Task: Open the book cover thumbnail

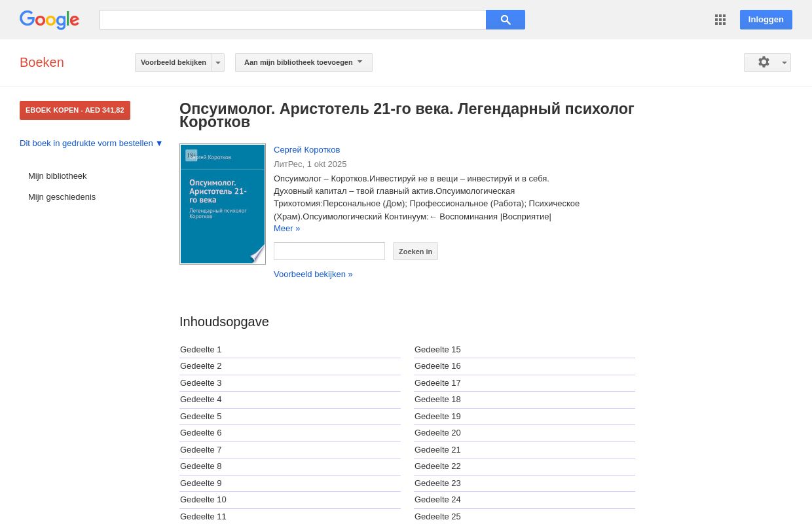Action: [223, 204]
